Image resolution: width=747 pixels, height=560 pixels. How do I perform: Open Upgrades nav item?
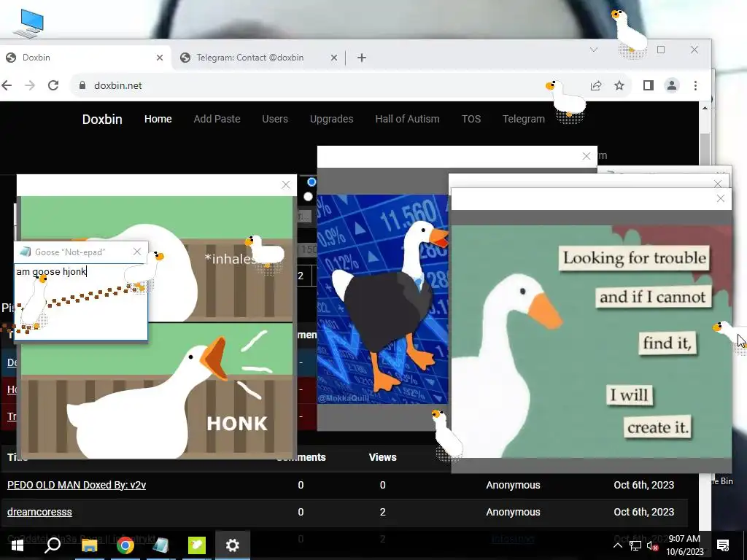pos(332,119)
